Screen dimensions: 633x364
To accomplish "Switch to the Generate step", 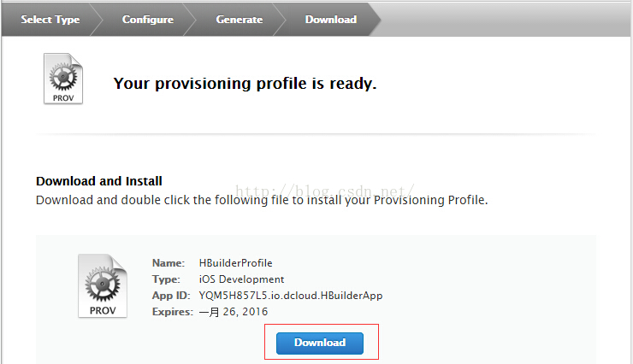I will point(239,20).
